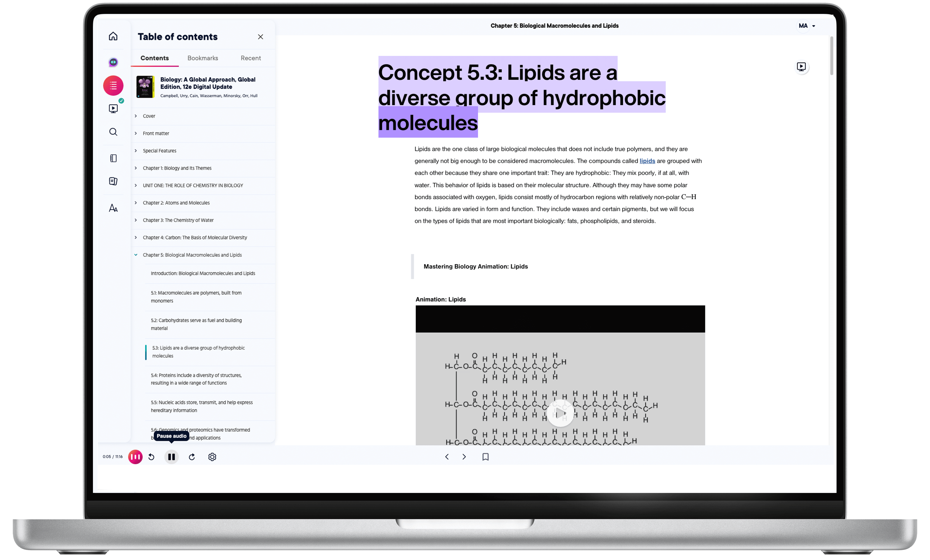Collapse Chapter 5 Biological Macromolecules
Image resolution: width=930 pixels, height=560 pixels.
click(136, 255)
